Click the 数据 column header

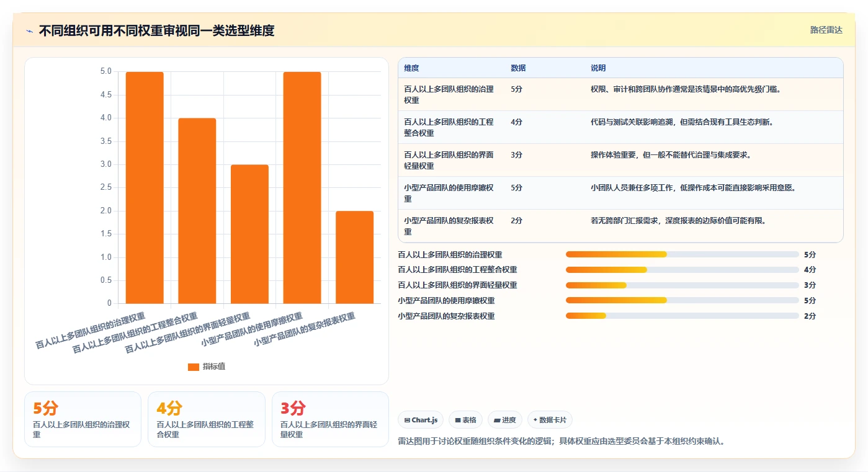tap(518, 68)
